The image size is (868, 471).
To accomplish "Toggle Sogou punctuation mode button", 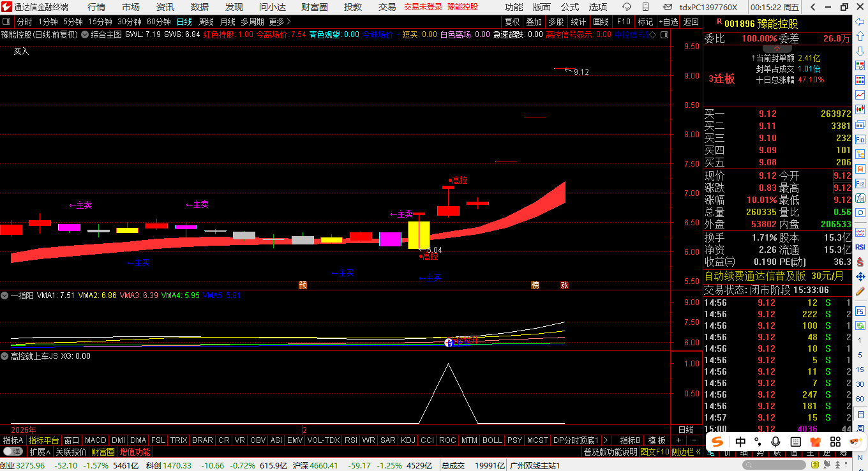I will (758, 442).
